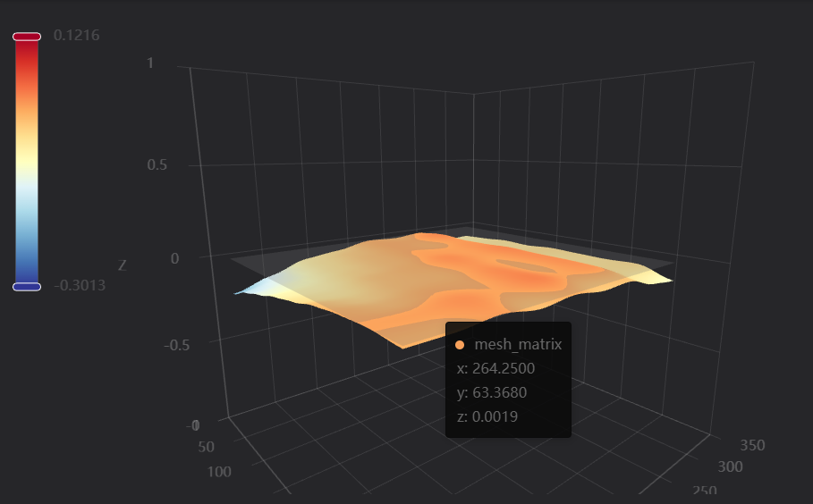Click the z: 0.0019 tooltip line
The image size is (813, 504).
[x=487, y=416]
